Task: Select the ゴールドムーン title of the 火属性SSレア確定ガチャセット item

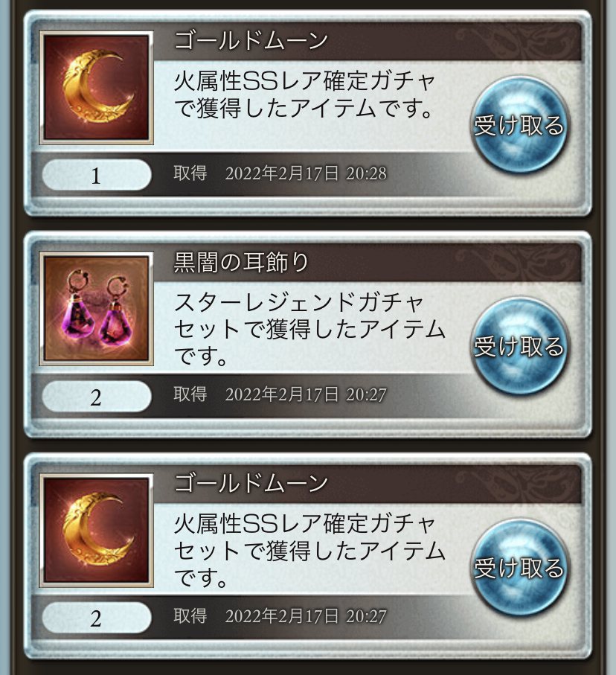Action: [x=251, y=484]
